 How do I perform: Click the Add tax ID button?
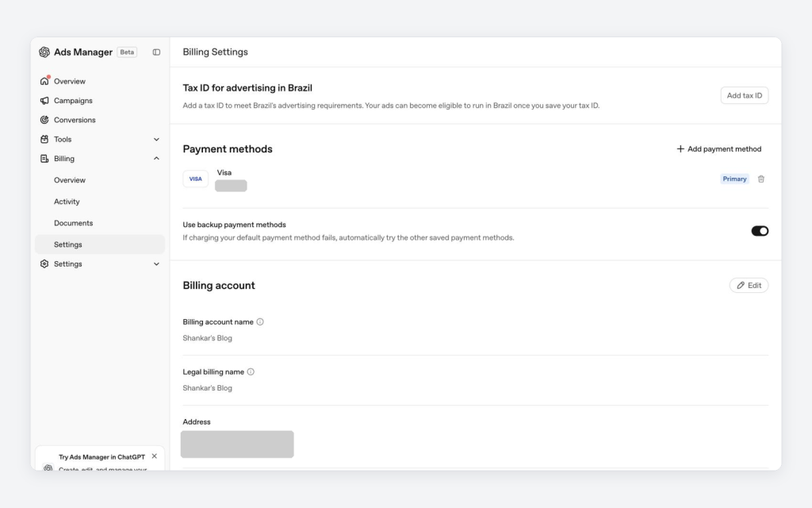(x=744, y=95)
